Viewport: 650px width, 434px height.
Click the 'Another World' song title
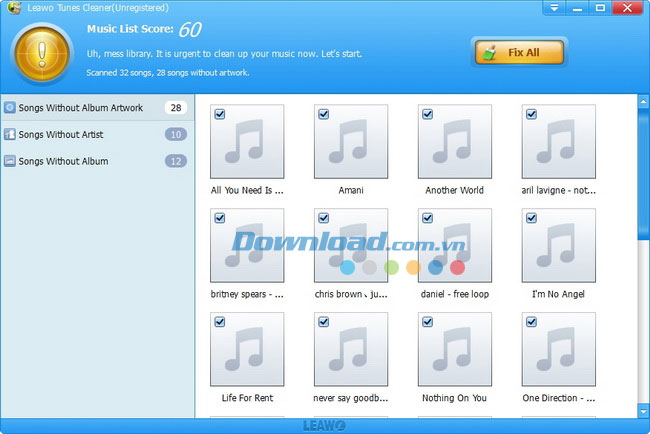pyautogui.click(x=454, y=190)
